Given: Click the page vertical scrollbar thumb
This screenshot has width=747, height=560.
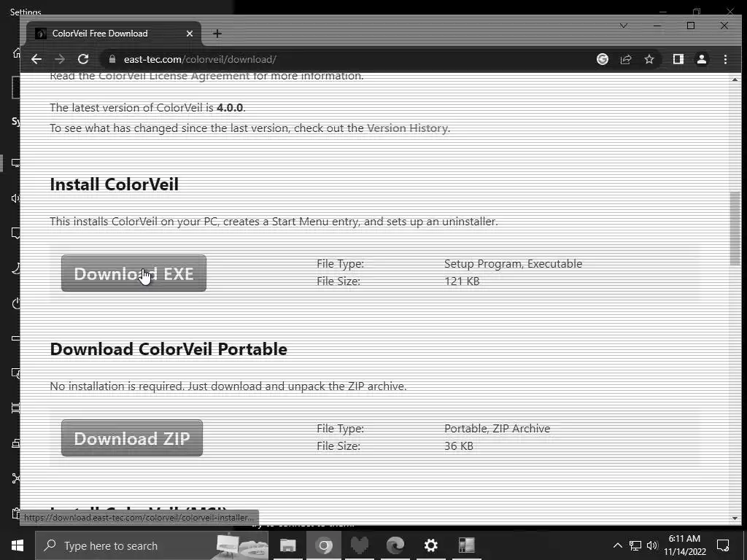Looking at the screenshot, I should click(735, 228).
